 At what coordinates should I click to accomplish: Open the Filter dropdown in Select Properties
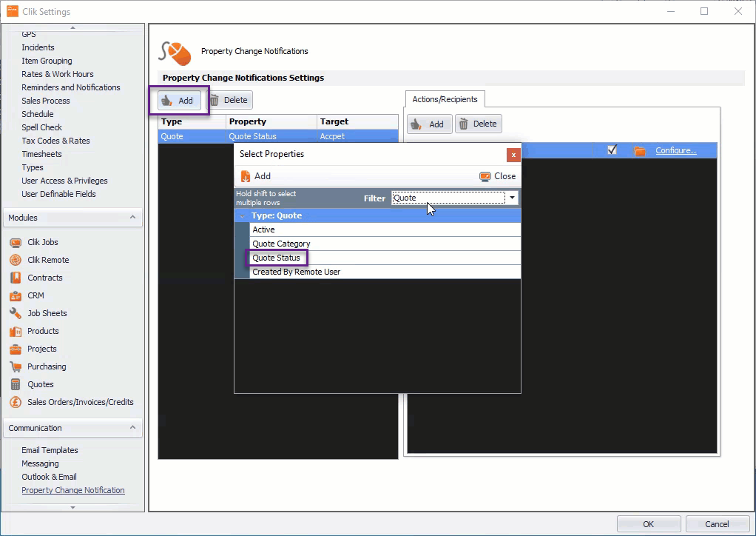[x=512, y=198]
